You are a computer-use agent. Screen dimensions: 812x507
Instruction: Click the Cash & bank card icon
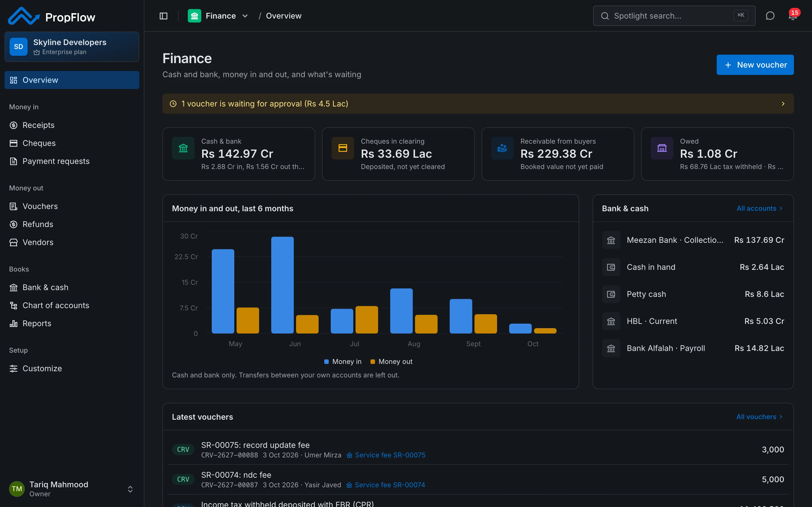(183, 148)
